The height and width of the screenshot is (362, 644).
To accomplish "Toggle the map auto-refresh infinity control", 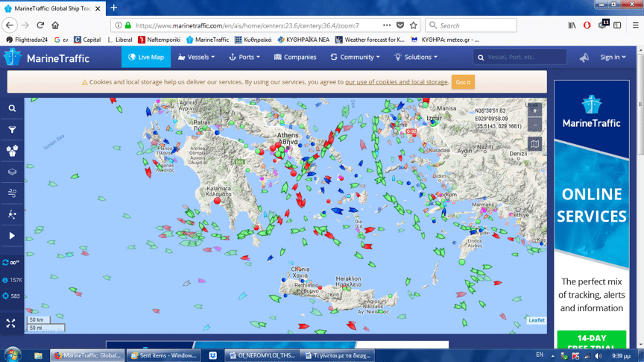I will (x=11, y=262).
